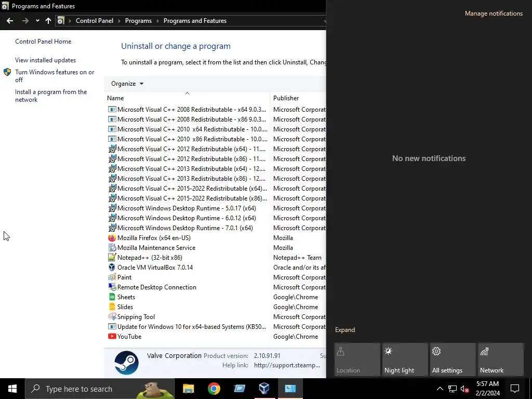Go to Programs breadcrumb

click(138, 21)
